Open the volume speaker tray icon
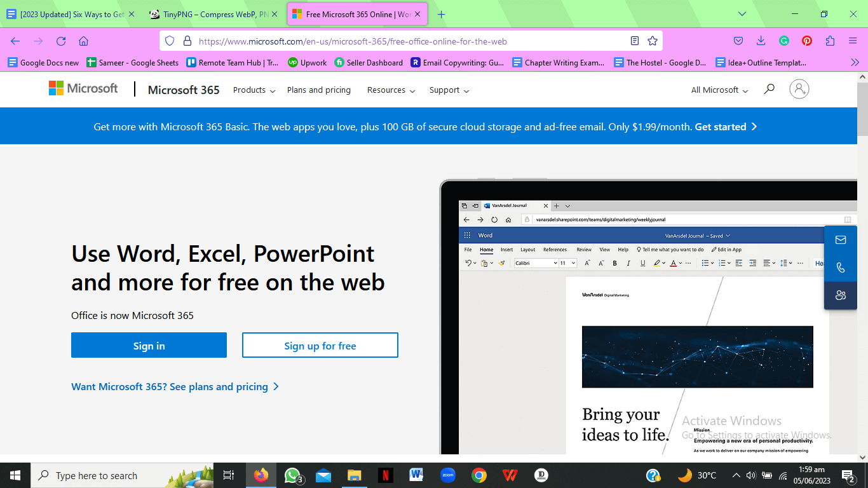This screenshot has height=488, width=868. (x=750, y=475)
